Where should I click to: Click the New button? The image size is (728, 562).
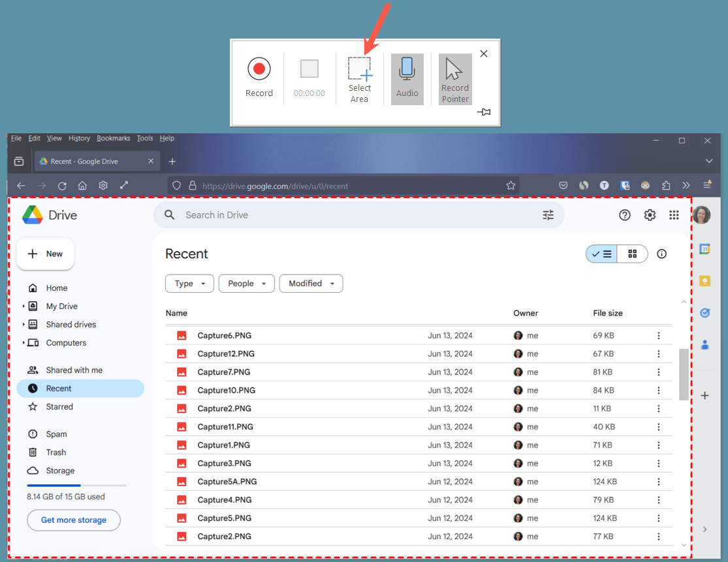pos(45,254)
